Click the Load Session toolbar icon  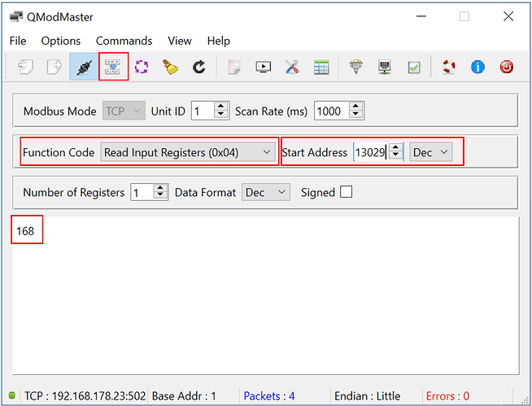click(x=25, y=67)
